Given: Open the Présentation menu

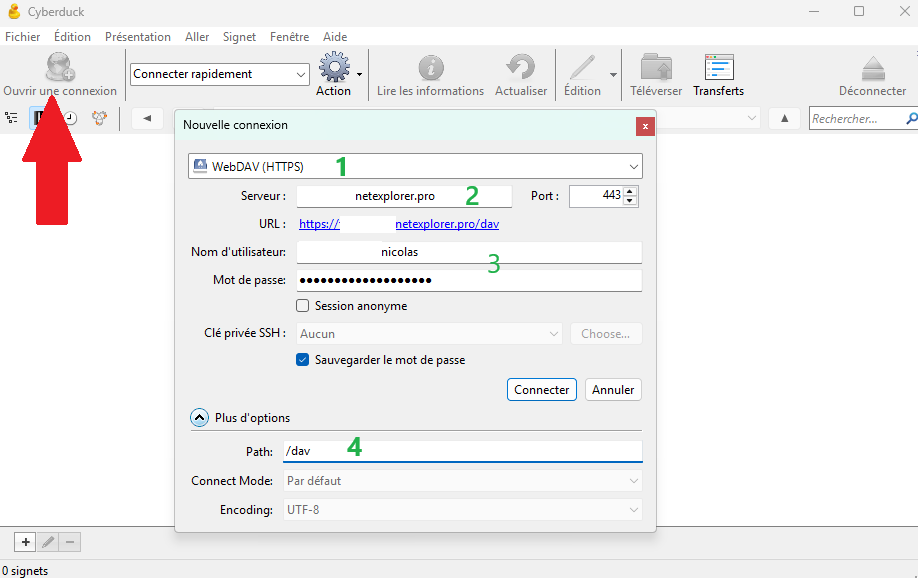Looking at the screenshot, I should [138, 37].
